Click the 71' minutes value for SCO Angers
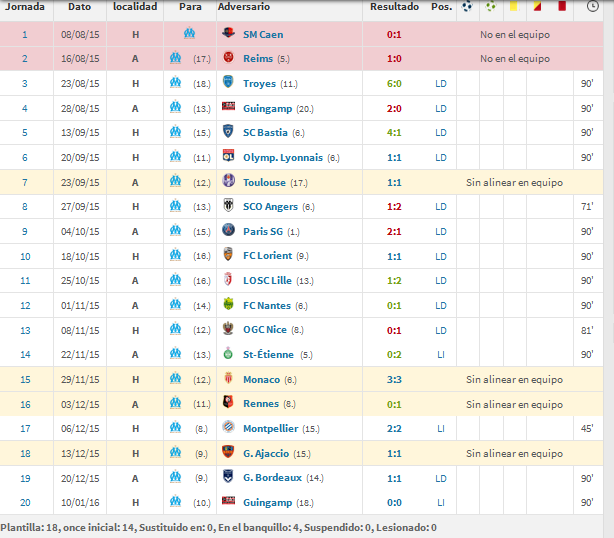 click(587, 206)
